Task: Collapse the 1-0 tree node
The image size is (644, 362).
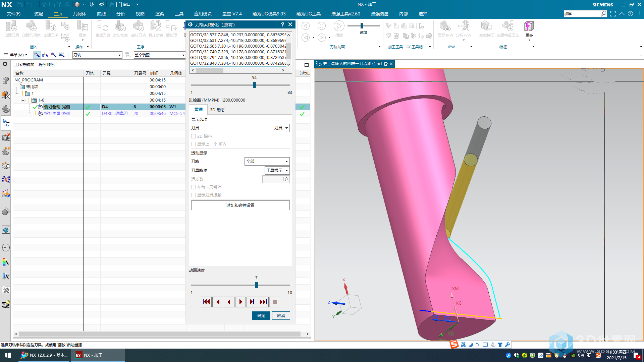Action: coord(23,100)
